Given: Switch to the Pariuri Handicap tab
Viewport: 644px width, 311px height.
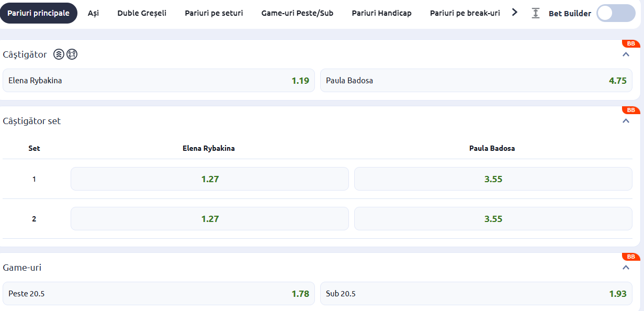Looking at the screenshot, I should [381, 13].
